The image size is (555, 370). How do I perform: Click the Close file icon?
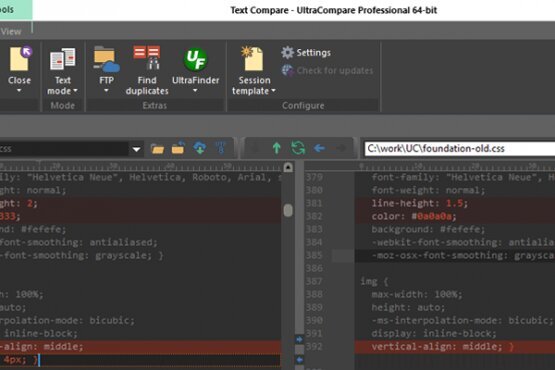tap(20, 59)
